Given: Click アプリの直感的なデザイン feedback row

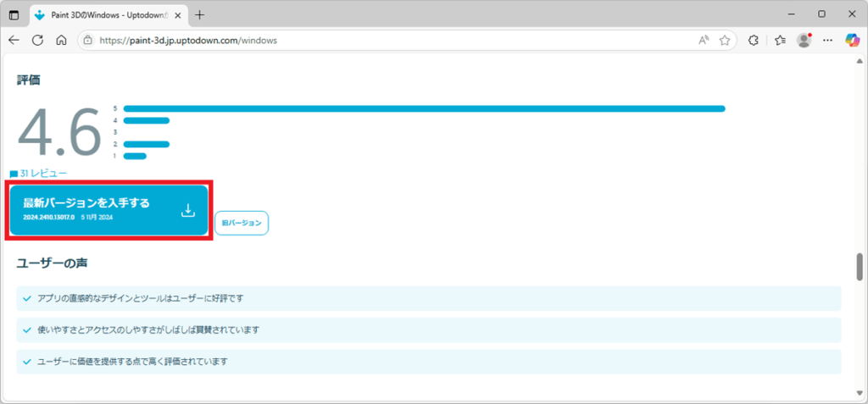Looking at the screenshot, I should point(429,298).
